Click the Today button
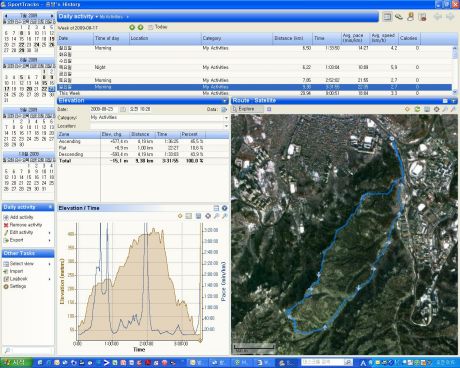This screenshot has height=368, width=460. (x=158, y=27)
